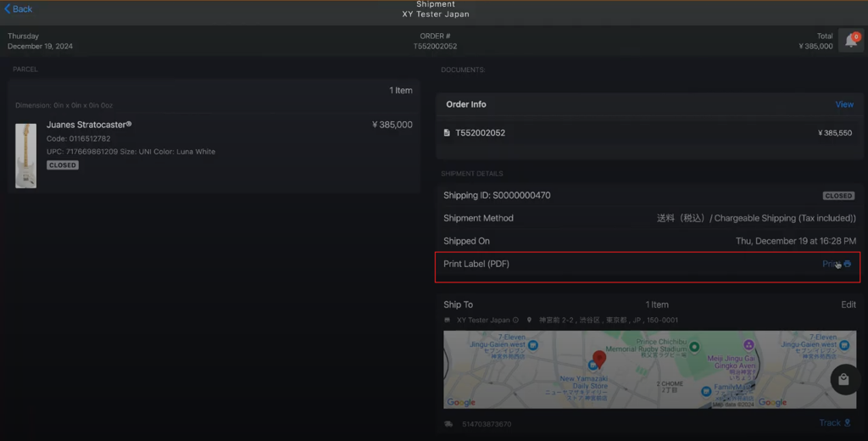Screen dimensions: 868x441
Task: Click the Print link for label PDF
Action: 831,264
